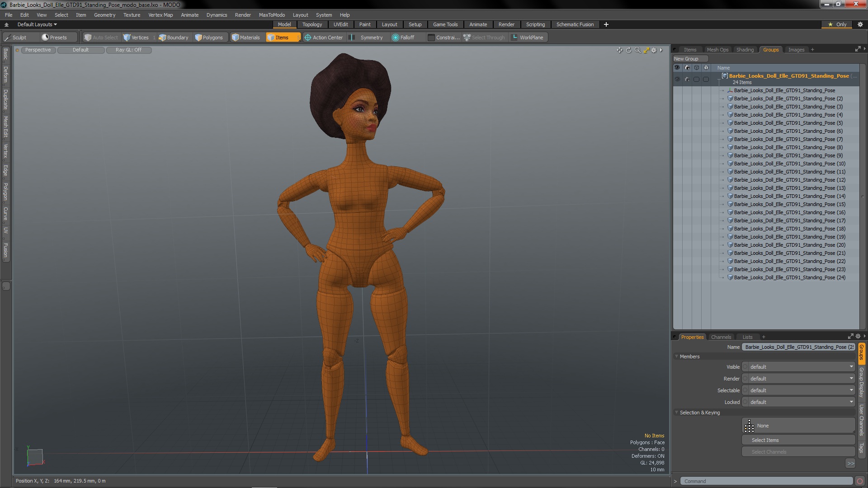Toggle Select Through option
Image resolution: width=868 pixels, height=488 pixels.
tap(484, 38)
